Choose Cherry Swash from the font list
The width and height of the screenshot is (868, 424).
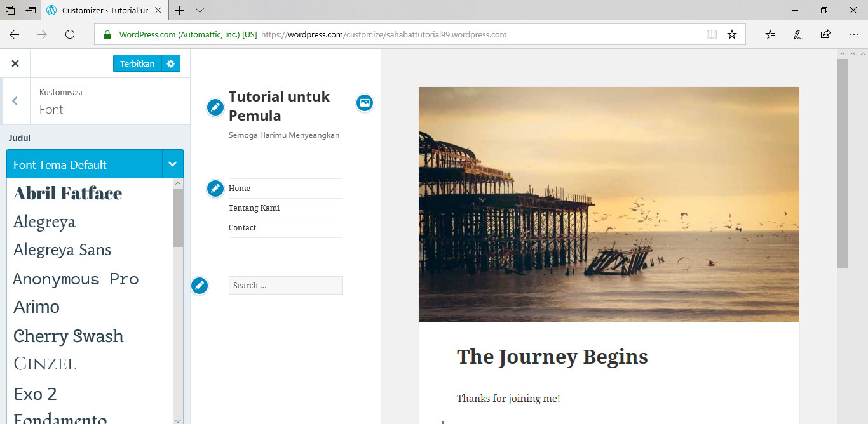69,336
